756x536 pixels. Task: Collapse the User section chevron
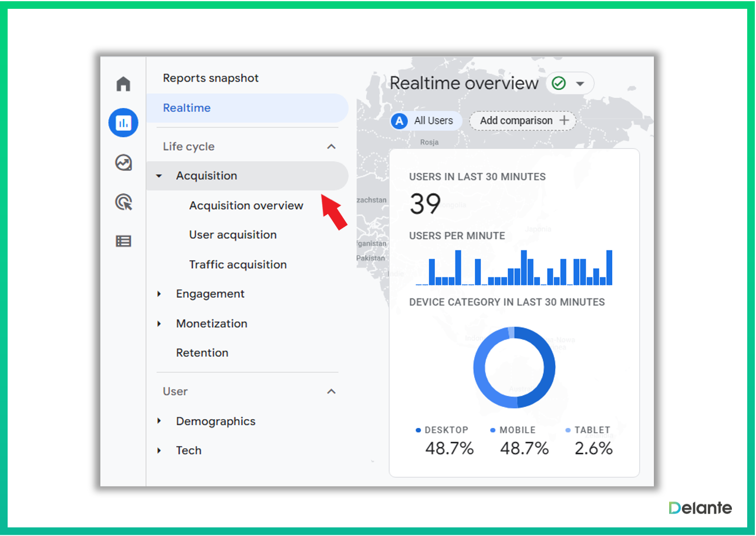[331, 391]
